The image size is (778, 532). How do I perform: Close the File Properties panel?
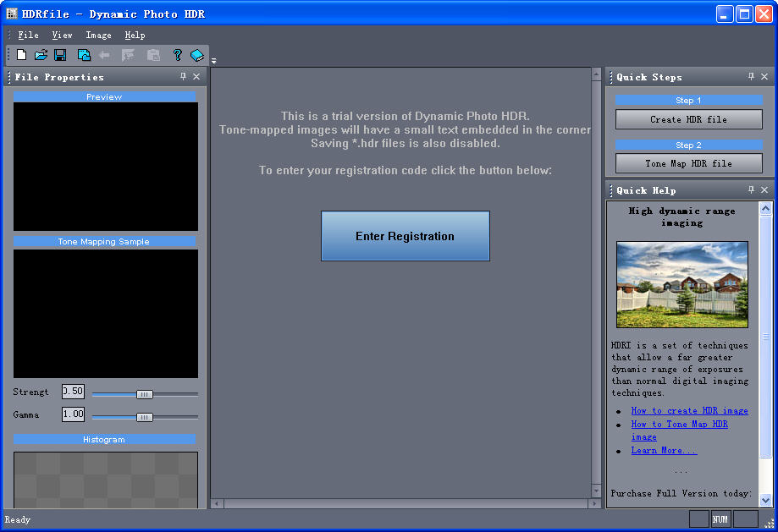(196, 76)
